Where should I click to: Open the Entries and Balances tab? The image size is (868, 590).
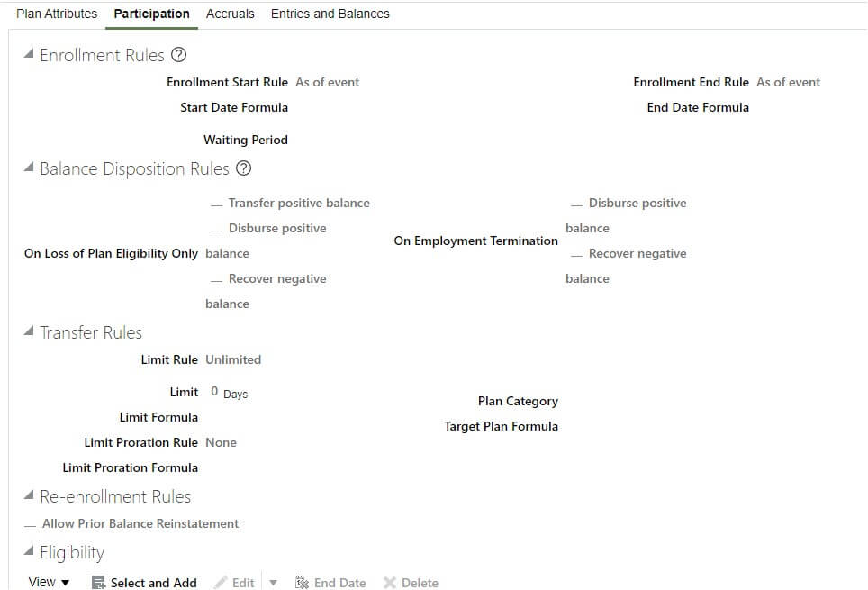[330, 14]
